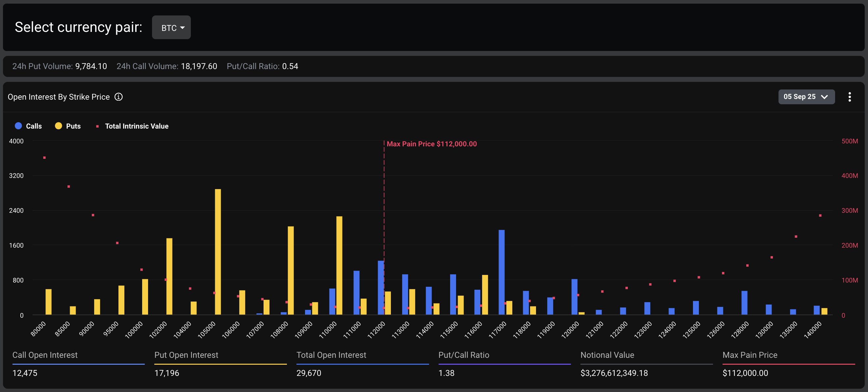Open the currency pair dropdown to change BTC

click(x=171, y=27)
